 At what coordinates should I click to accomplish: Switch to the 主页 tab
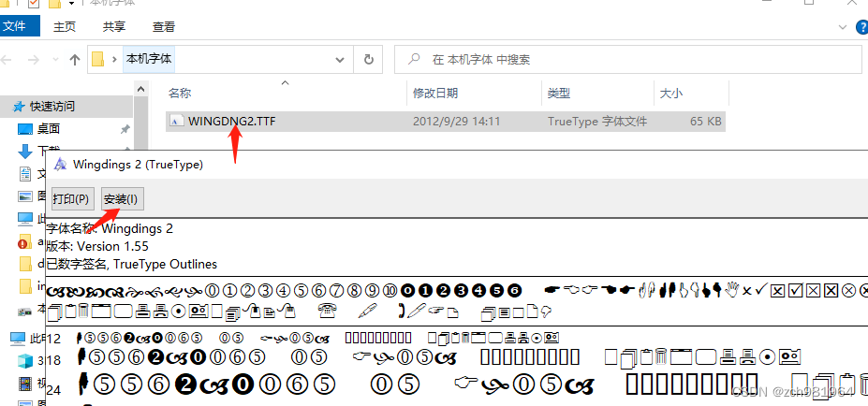(x=65, y=26)
